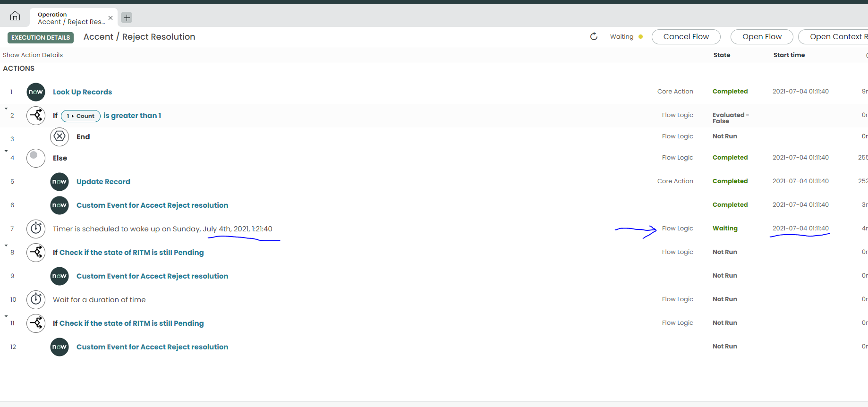Open the Update Record action
The width and height of the screenshot is (868, 407).
pyautogui.click(x=103, y=182)
